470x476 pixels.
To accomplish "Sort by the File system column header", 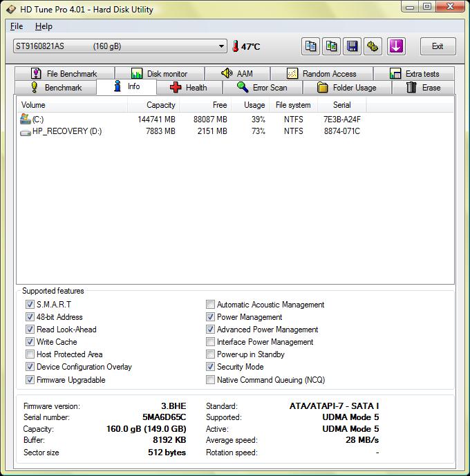I will [293, 105].
